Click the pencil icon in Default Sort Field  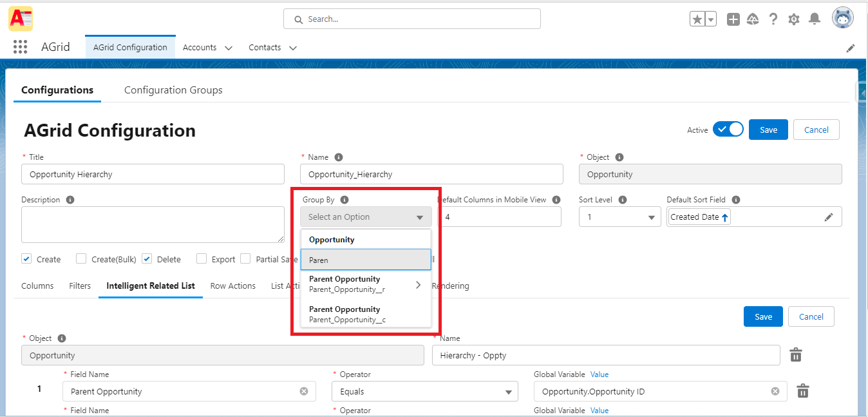(x=829, y=217)
